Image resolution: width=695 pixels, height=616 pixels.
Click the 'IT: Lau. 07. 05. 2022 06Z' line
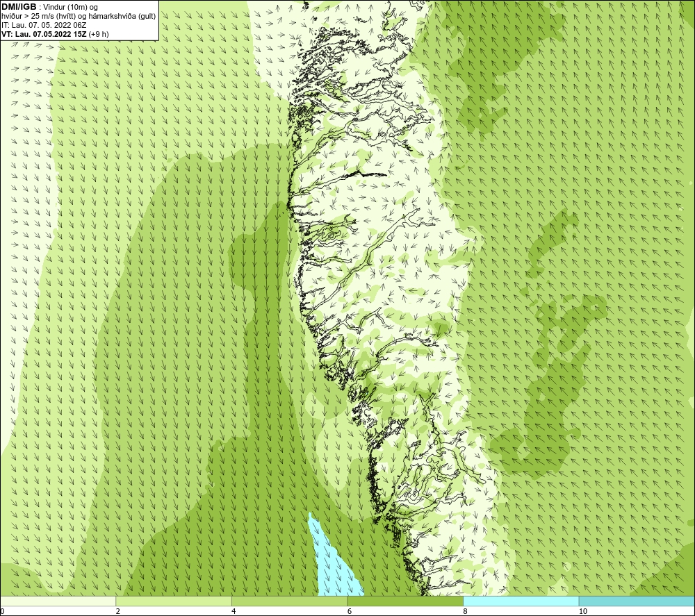(x=44, y=25)
